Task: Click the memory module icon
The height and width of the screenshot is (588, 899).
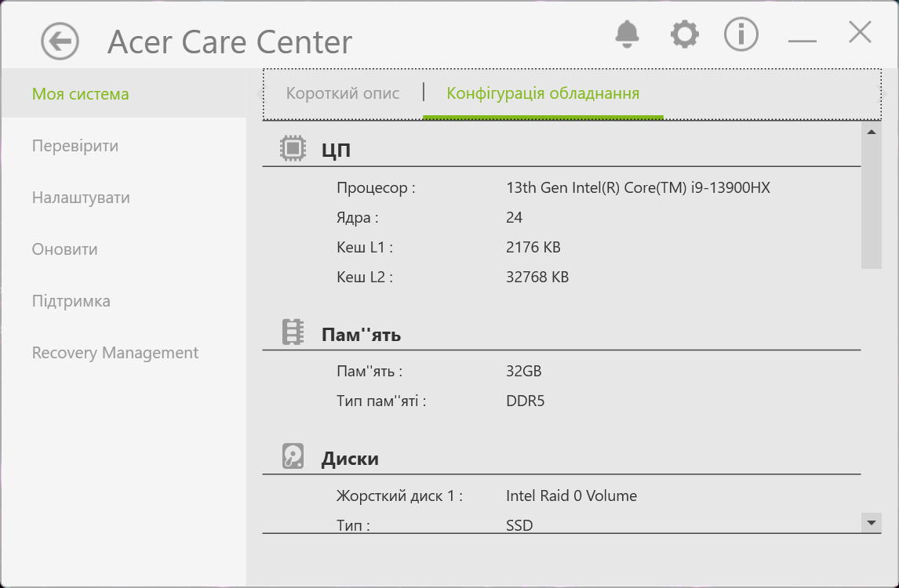Action: tap(293, 332)
